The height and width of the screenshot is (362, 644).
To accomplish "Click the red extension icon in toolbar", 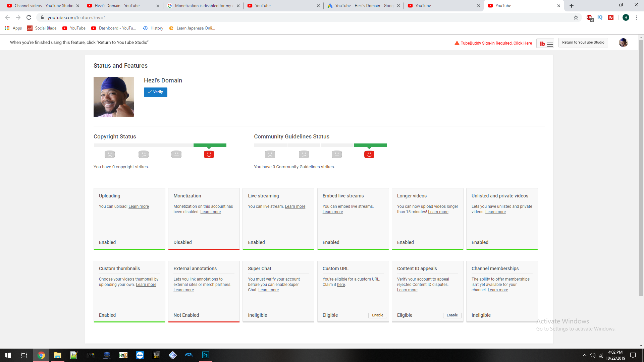I will pos(610,18).
